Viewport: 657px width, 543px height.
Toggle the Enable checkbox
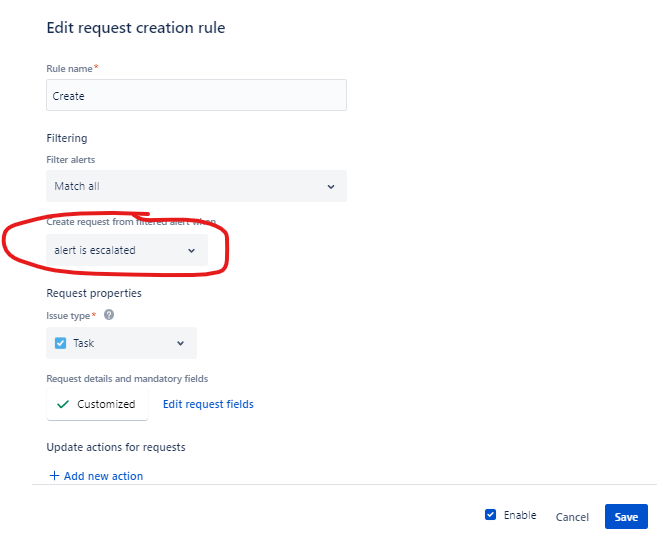[490, 515]
